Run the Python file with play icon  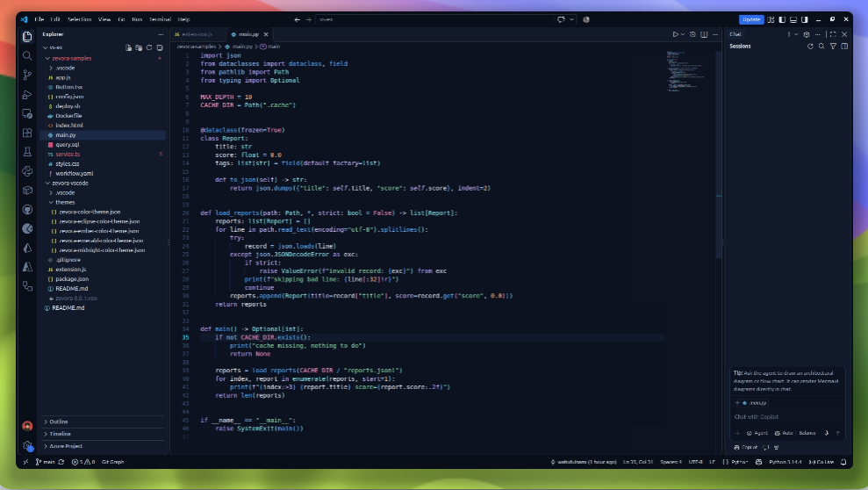pyautogui.click(x=676, y=34)
